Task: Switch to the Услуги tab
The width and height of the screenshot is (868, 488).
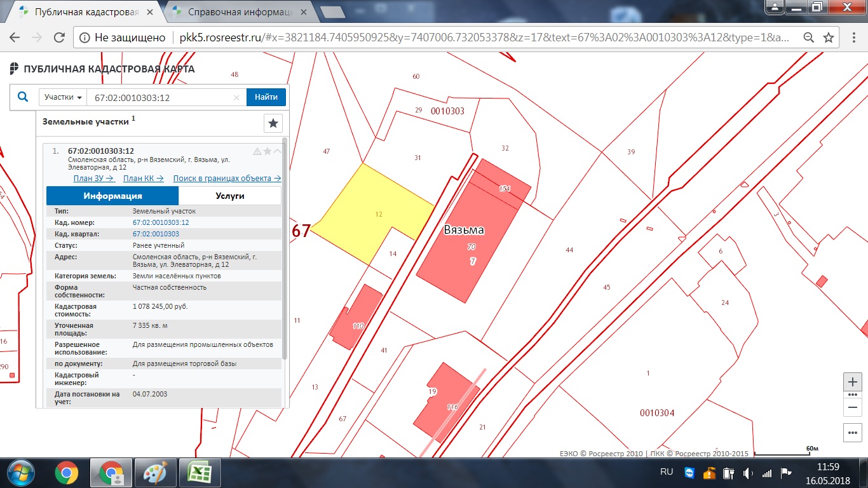Action: click(230, 196)
